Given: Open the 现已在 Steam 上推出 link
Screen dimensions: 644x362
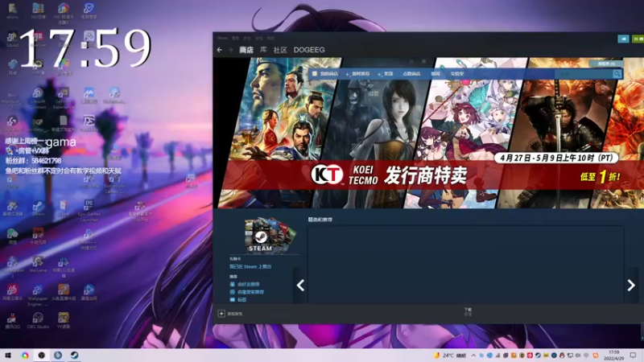Looking at the screenshot, I should coord(250,267).
